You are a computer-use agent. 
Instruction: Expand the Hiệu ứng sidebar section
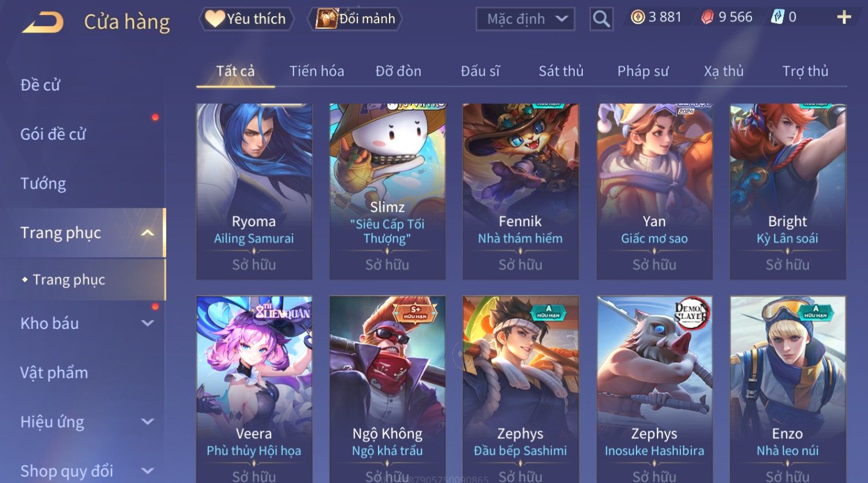click(148, 422)
